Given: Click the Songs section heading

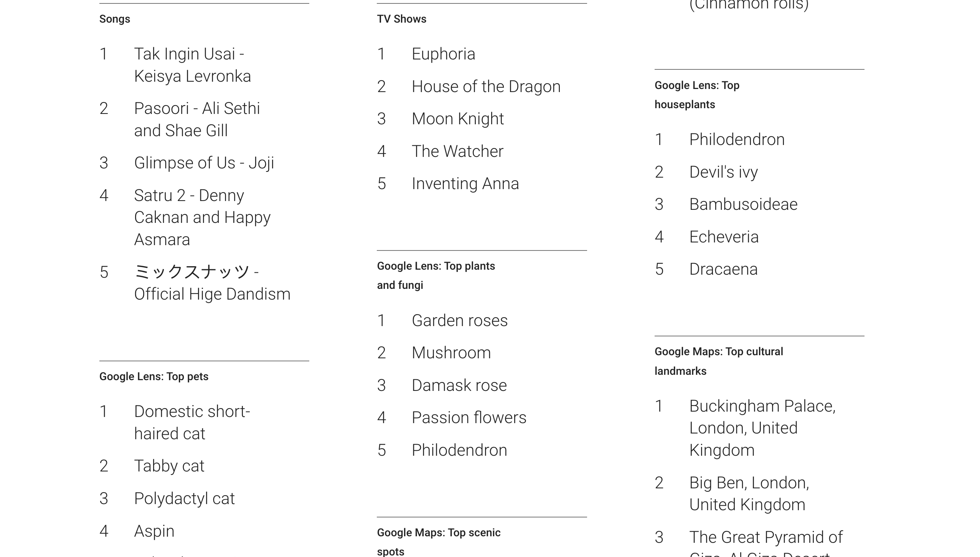Looking at the screenshot, I should coord(115,19).
